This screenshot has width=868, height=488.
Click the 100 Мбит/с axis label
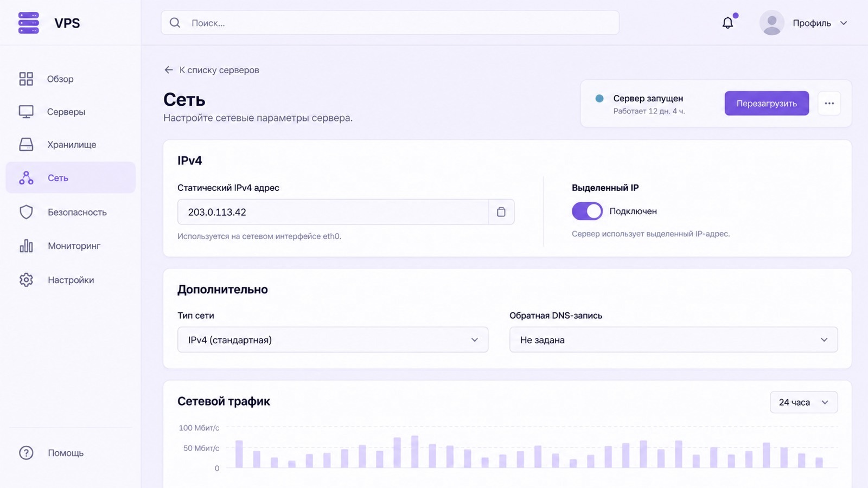tap(199, 428)
